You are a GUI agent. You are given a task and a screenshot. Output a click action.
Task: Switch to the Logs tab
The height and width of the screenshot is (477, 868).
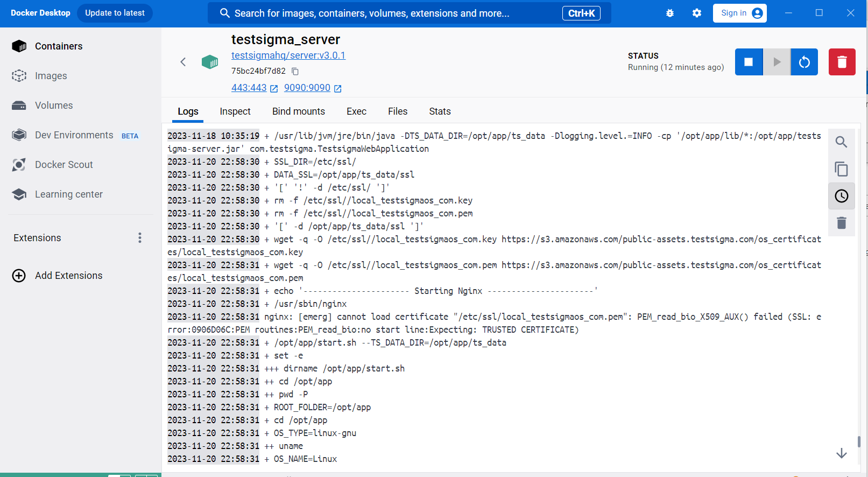[x=188, y=111]
